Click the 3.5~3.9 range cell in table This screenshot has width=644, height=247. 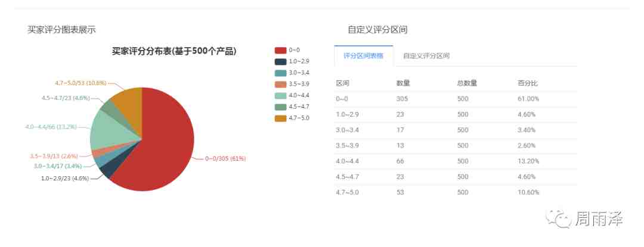[x=348, y=145]
